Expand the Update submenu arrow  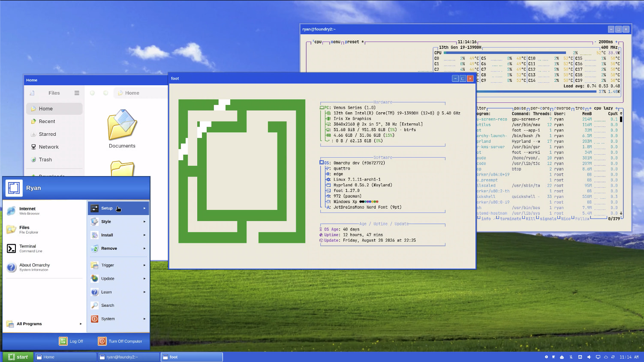coord(144,278)
